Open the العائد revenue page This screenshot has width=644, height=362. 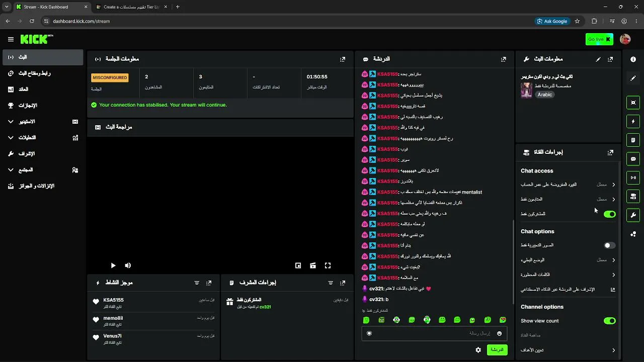click(43, 89)
